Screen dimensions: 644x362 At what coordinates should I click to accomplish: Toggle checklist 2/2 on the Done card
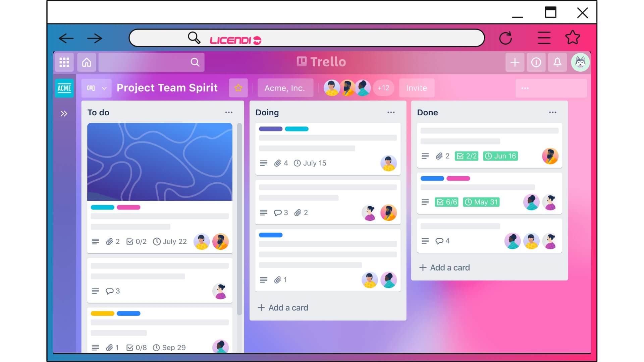point(467,156)
